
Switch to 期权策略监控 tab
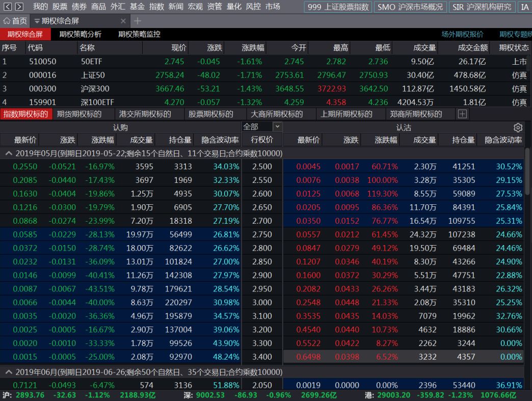click(140, 34)
